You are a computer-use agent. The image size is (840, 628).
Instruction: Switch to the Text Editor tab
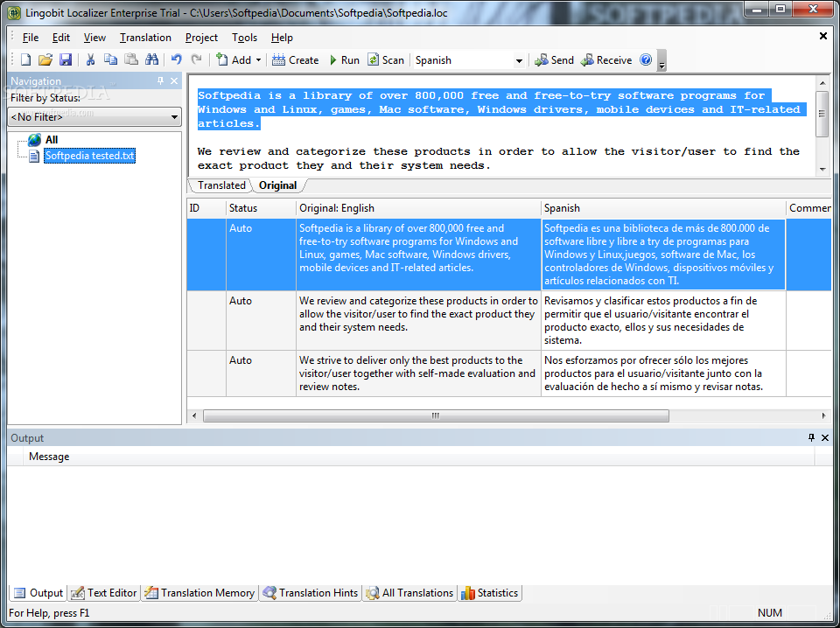104,593
